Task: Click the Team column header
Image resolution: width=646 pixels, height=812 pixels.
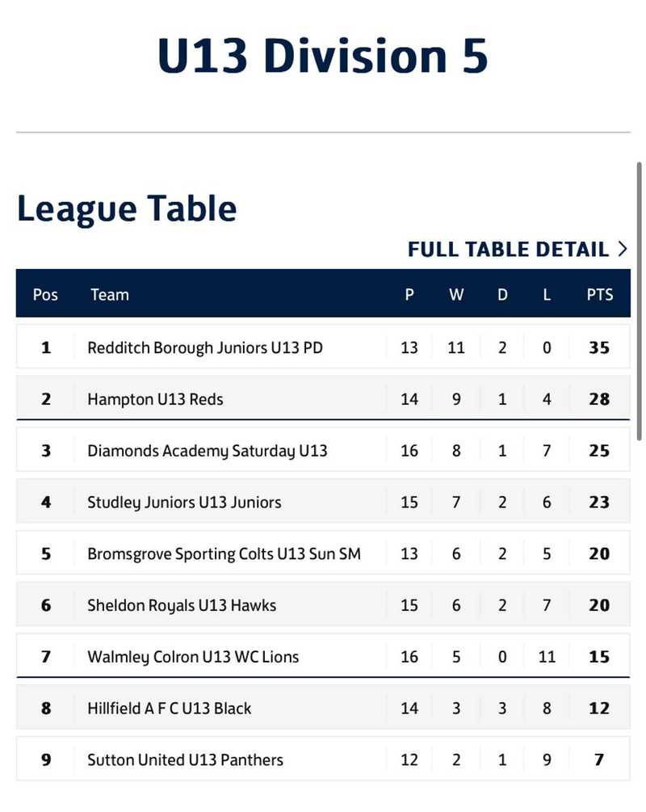Action: click(110, 295)
